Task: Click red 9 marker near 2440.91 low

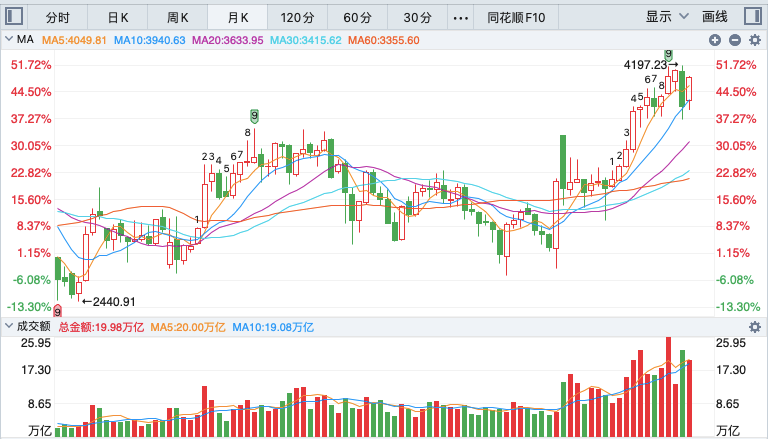Action: [57, 311]
